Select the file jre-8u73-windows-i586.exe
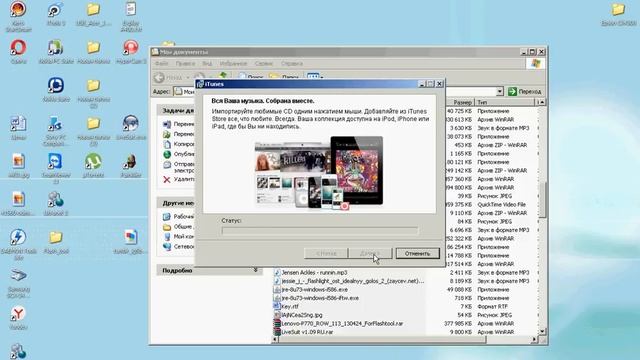This screenshot has width=640, height=360. [x=314, y=290]
